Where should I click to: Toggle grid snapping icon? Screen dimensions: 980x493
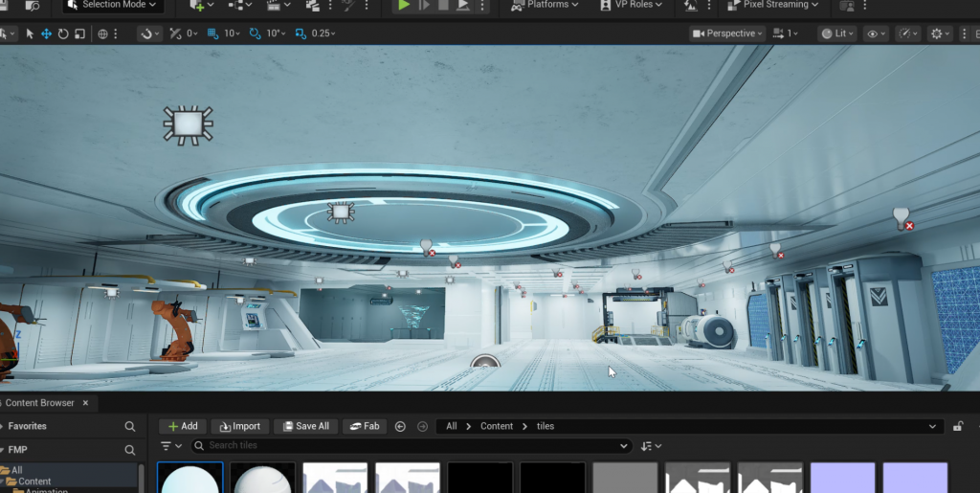[x=212, y=34]
